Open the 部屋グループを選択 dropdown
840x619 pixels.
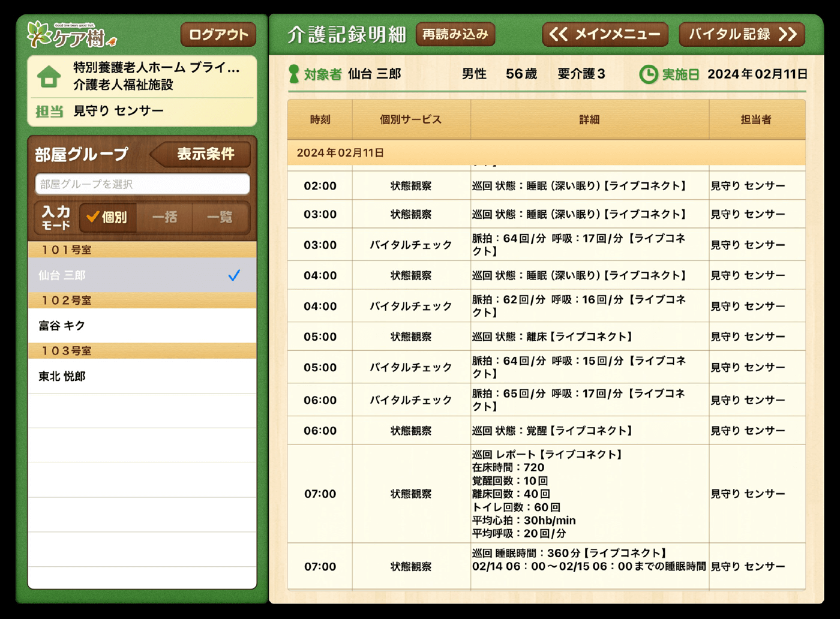click(142, 184)
